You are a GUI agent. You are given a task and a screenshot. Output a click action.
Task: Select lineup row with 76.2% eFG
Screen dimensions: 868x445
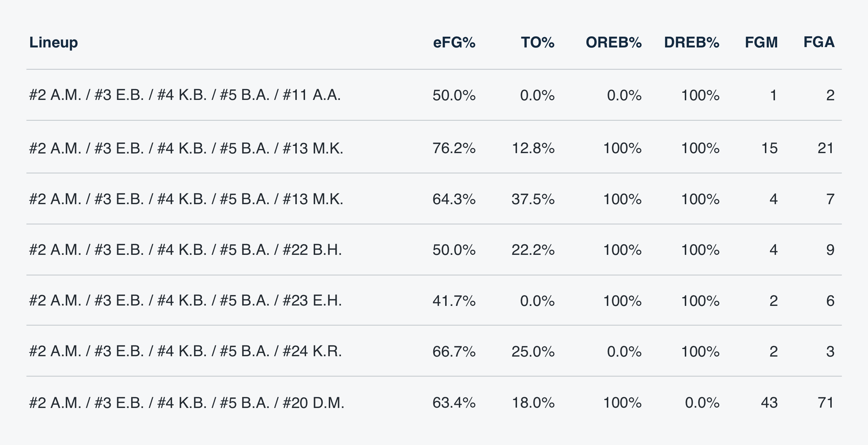tap(186, 148)
